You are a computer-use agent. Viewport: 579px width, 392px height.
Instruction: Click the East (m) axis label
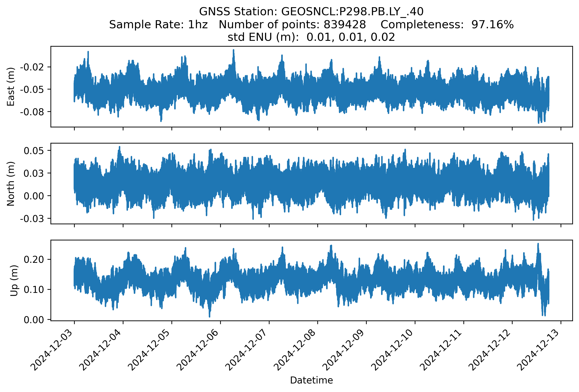point(11,87)
